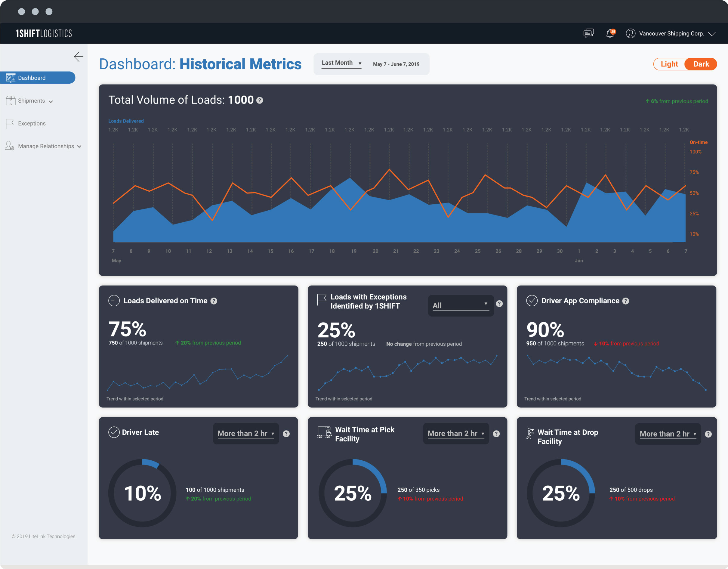Click the On-time axis legend label
Screen dimensions: 728x569
point(698,142)
